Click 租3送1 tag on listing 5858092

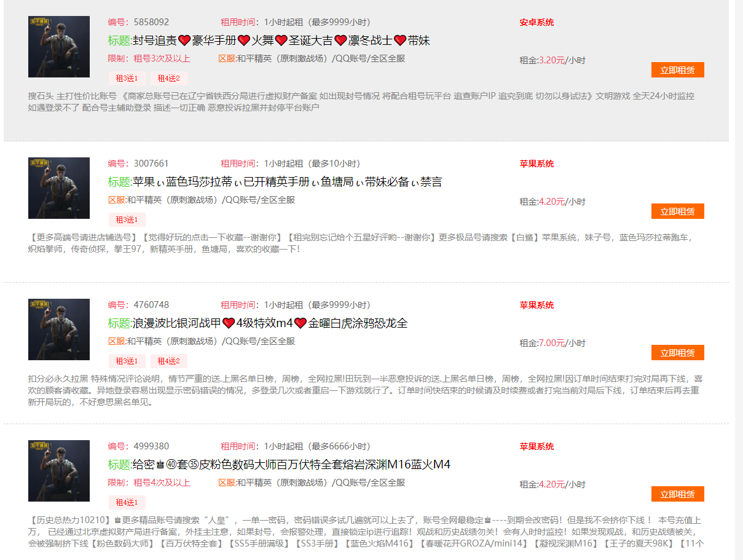click(127, 79)
